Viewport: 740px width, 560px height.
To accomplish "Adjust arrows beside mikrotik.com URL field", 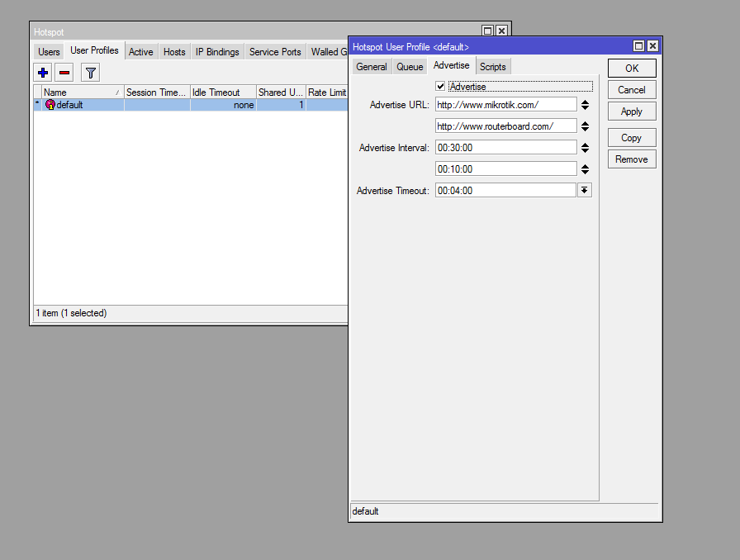I will coord(586,105).
